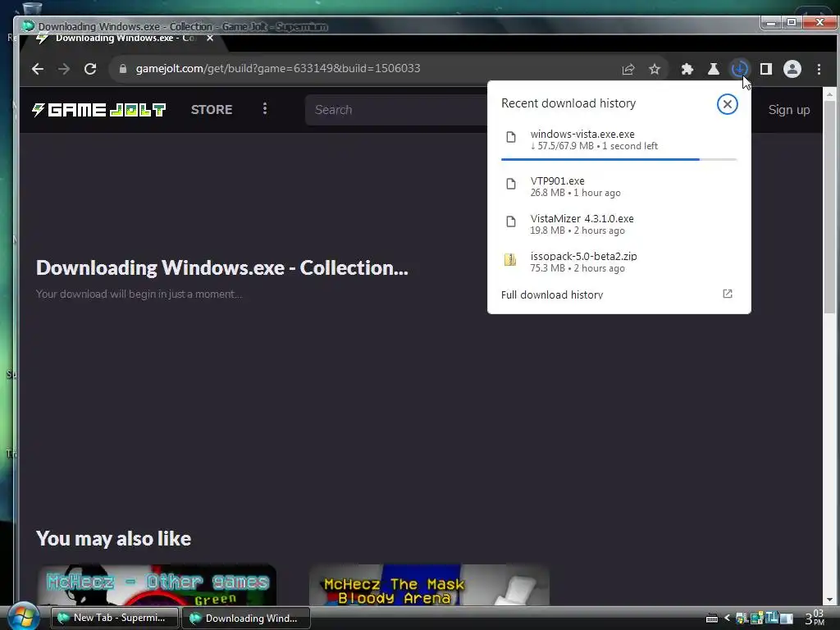This screenshot has height=630, width=840.
Task: Show hidden system tray icons arrow
Action: click(x=727, y=619)
